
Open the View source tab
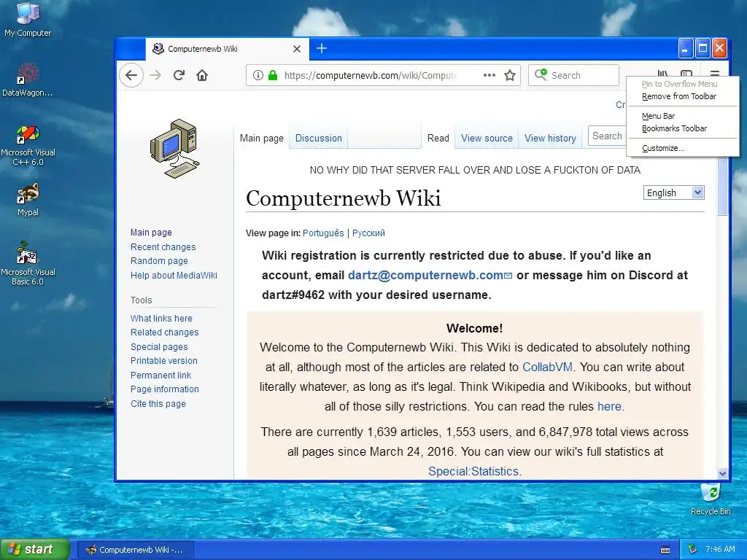(x=487, y=138)
